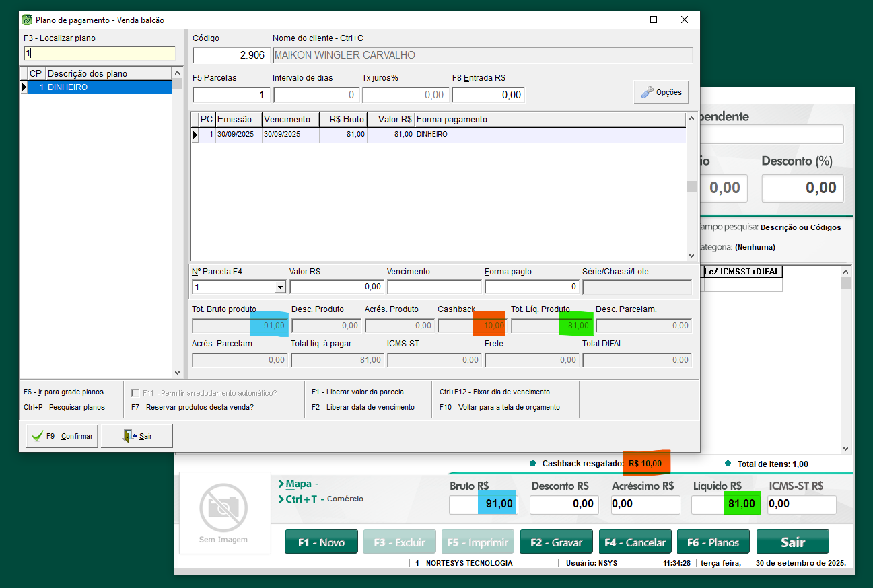Select the DINHEIRO payment plan row
Viewport: 873px width, 588px height.
[108, 87]
